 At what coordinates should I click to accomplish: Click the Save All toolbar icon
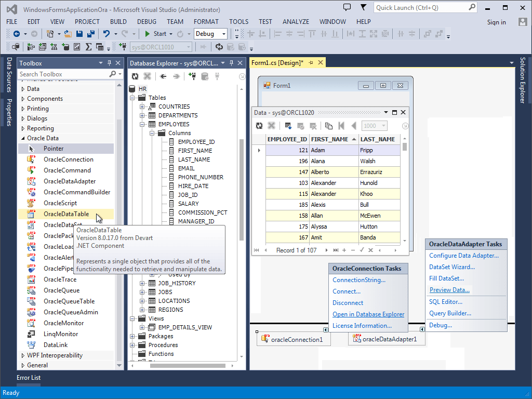90,34
